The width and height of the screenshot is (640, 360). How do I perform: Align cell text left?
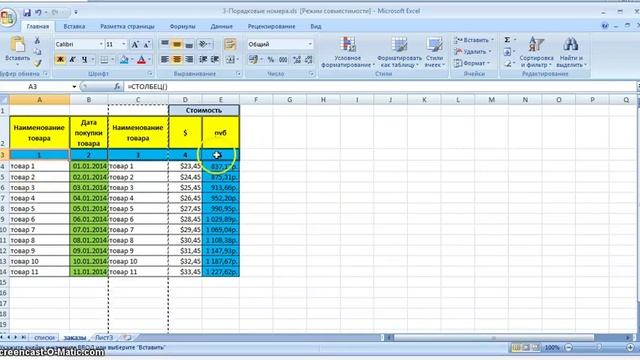point(165,60)
